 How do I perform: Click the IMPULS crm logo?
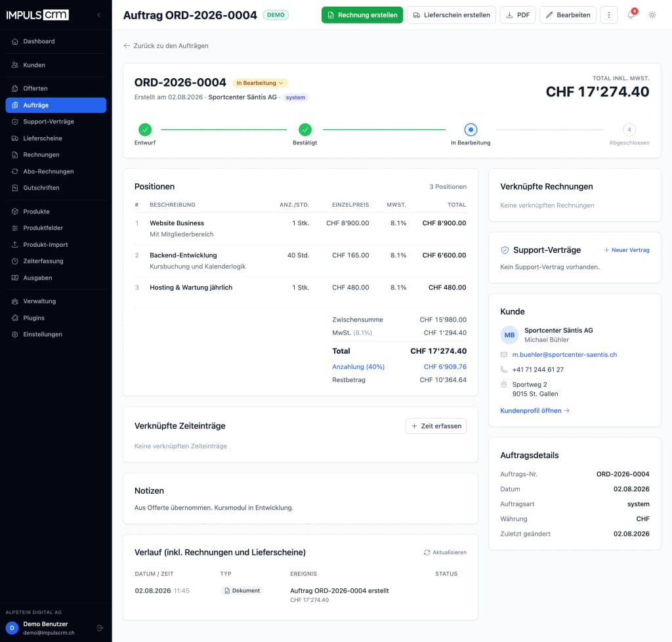pos(37,15)
